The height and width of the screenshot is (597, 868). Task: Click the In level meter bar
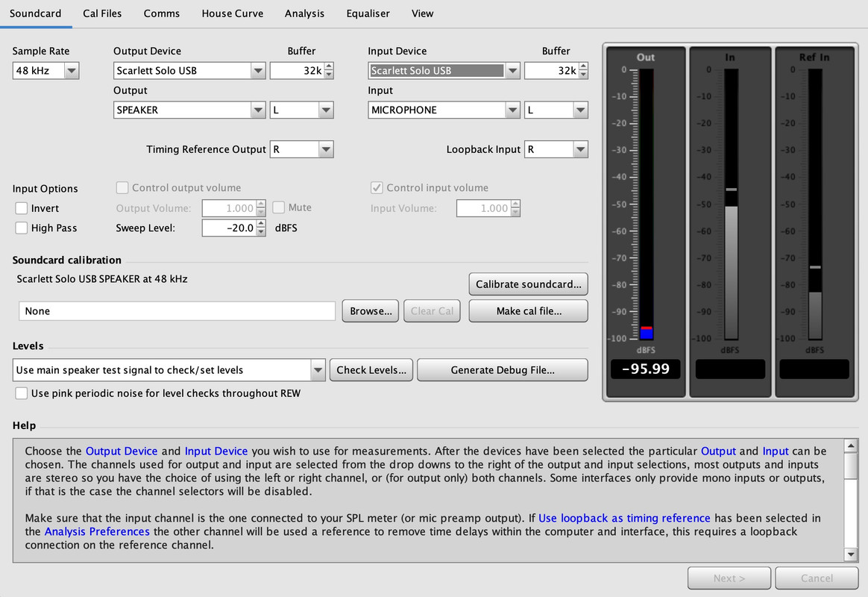click(731, 204)
